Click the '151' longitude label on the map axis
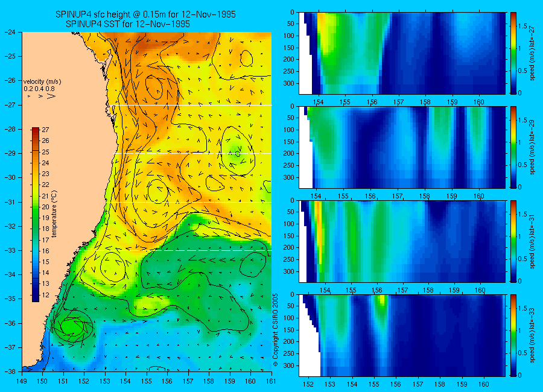 (x=63, y=381)
